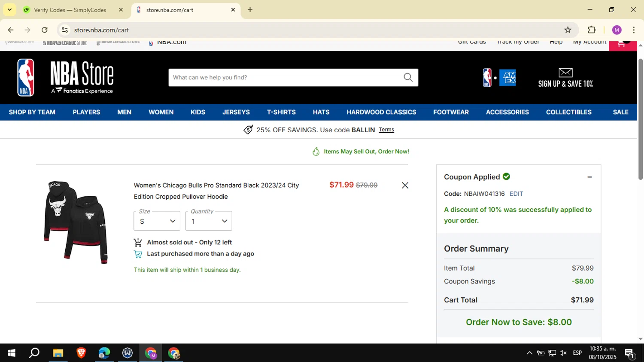The image size is (644, 362).
Task: Open the Word taskbar icon
Action: coord(128,353)
